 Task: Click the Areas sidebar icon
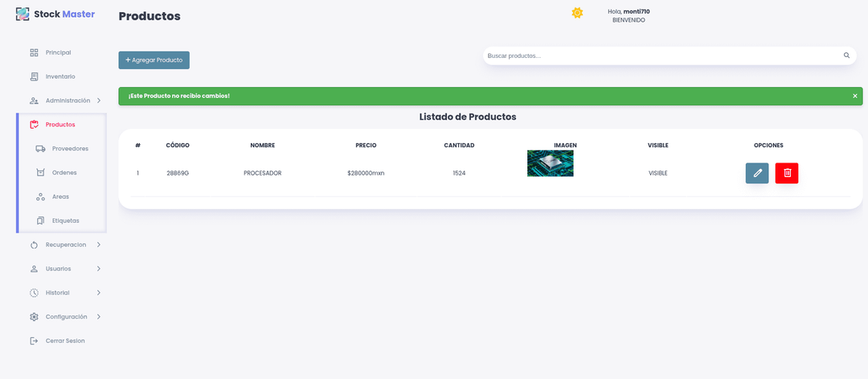[40, 197]
